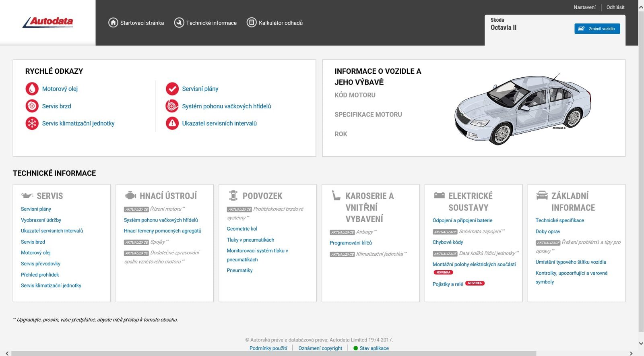Screen dimensions: 644x356
Task: Open the Startovací stránka menu item
Action: 142,23
